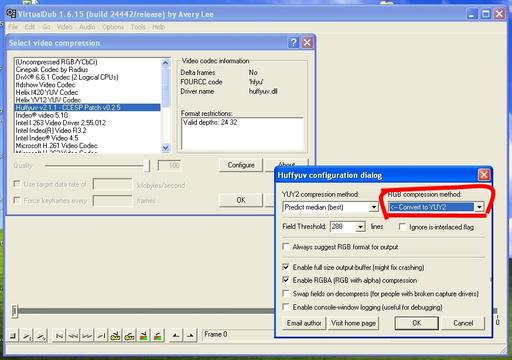Open the Video menu
Image resolution: width=512 pixels, height=360 pixels.
[64, 27]
